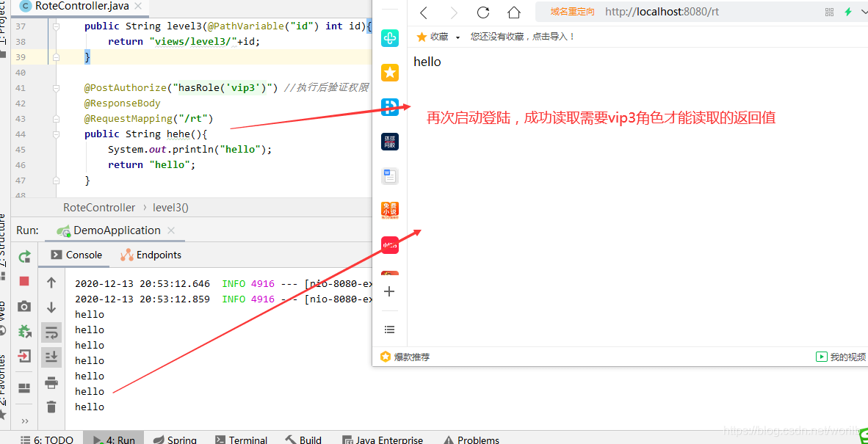Open the 免费小说 sidebar shortcut
This screenshot has height=444, width=868.
click(x=390, y=210)
